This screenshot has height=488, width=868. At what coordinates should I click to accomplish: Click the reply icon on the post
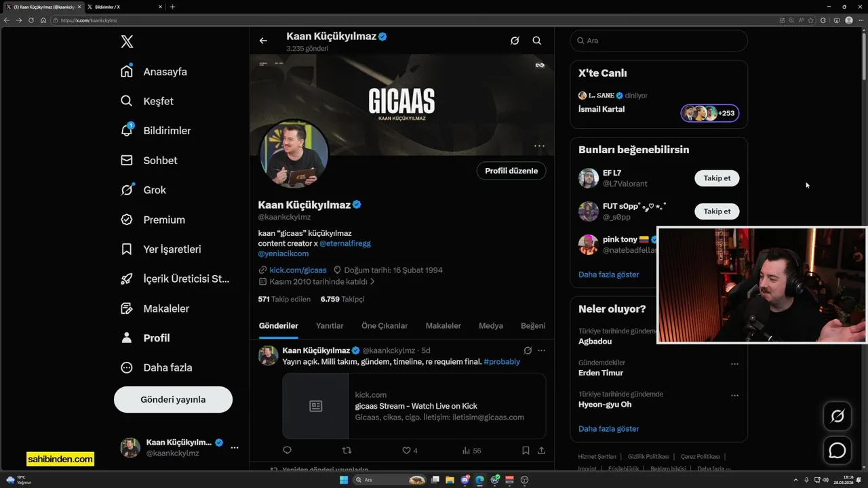(287, 450)
